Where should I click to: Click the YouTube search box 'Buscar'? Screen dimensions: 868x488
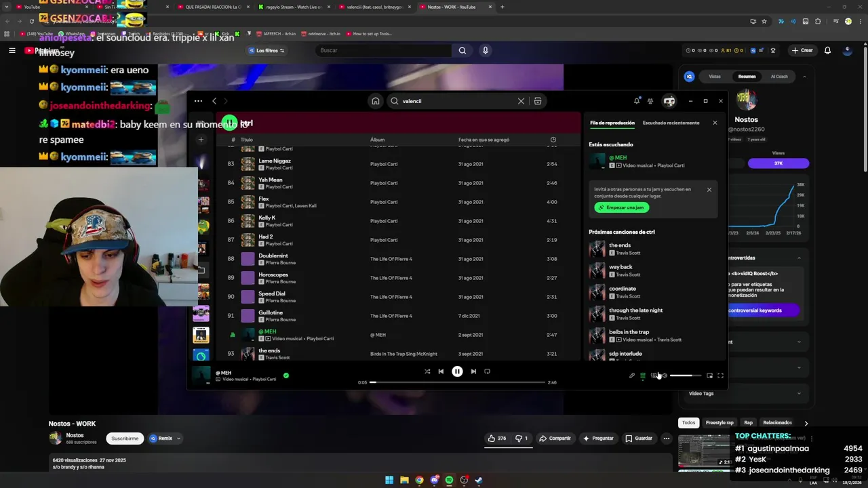click(x=383, y=50)
